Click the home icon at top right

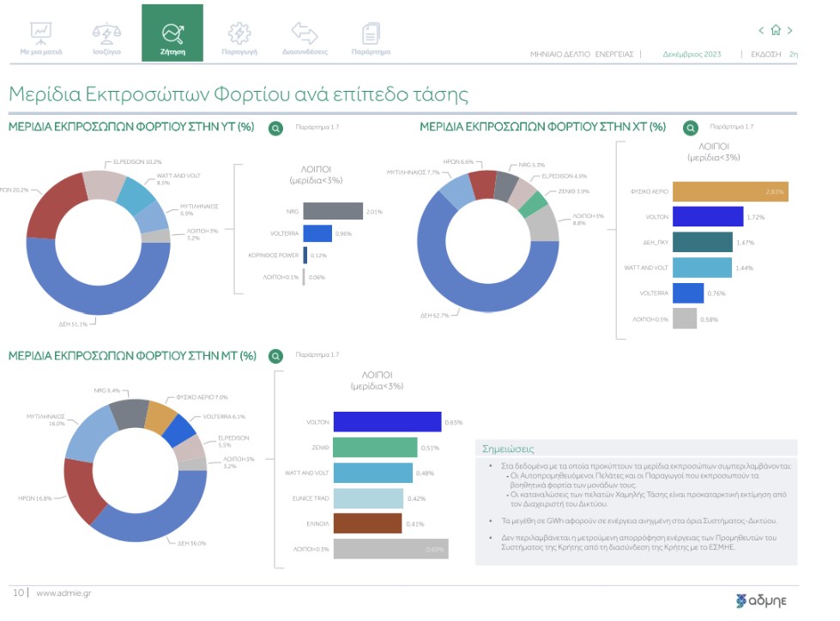777,31
